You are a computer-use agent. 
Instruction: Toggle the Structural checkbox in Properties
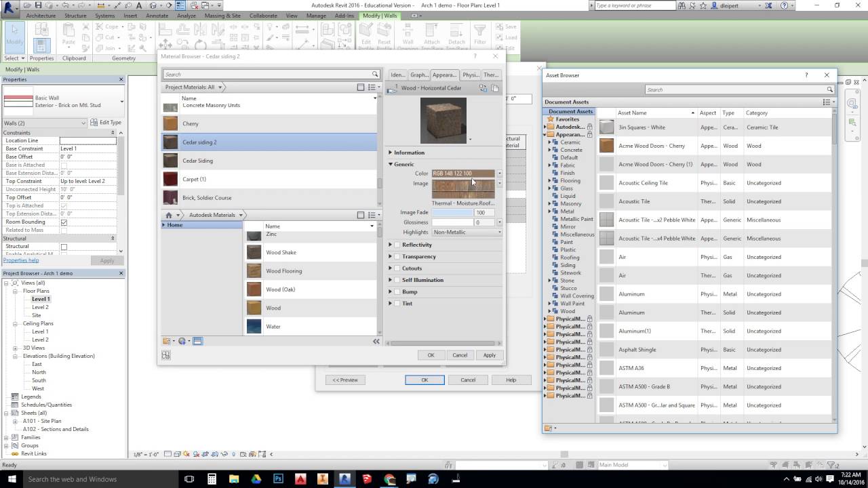pyautogui.click(x=64, y=247)
